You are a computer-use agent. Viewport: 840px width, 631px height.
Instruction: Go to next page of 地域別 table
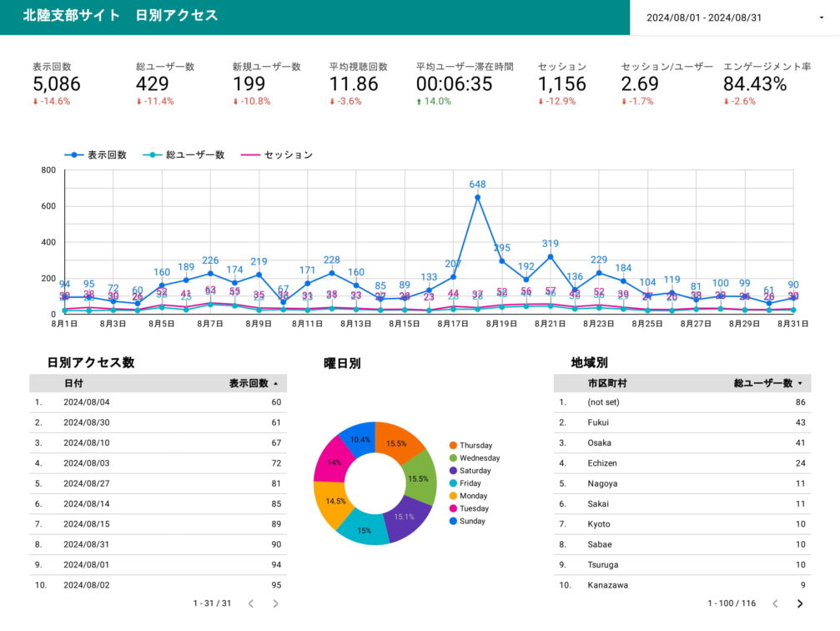pos(800,603)
